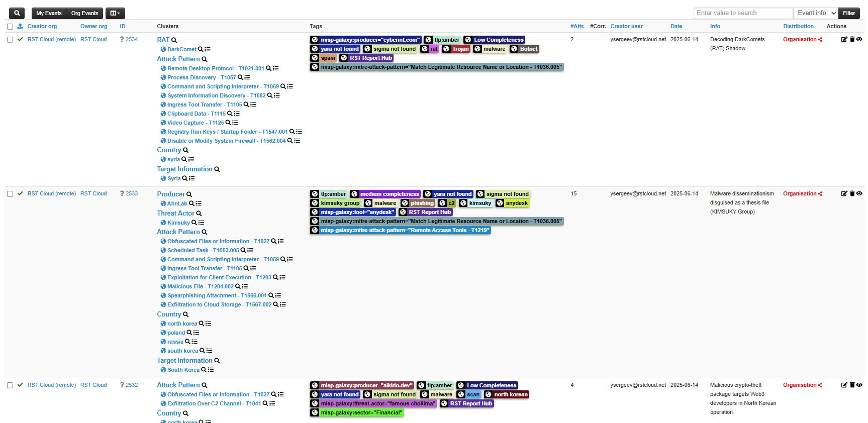Open Exfiltration to Cloud Storage - T1567.002 link
This screenshot has height=423, width=868.
[x=219, y=304]
